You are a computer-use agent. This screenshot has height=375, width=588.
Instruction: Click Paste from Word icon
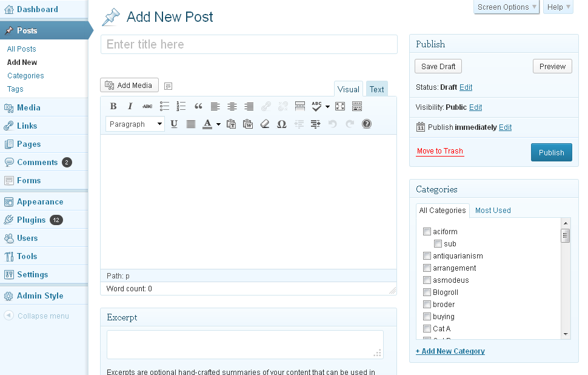[x=248, y=124]
